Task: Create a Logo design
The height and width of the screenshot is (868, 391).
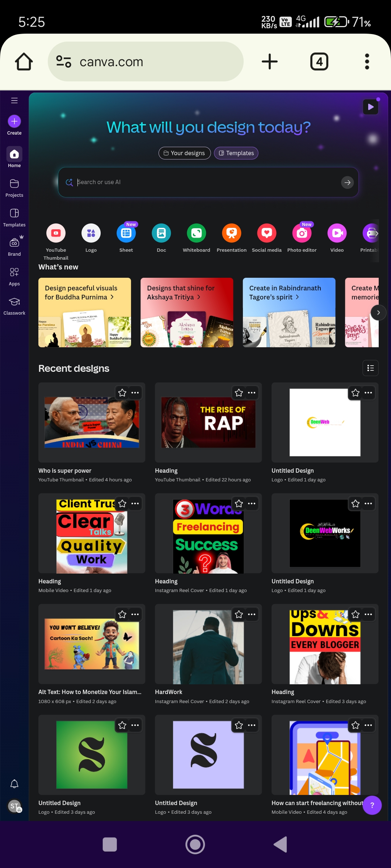Action: pyautogui.click(x=91, y=238)
